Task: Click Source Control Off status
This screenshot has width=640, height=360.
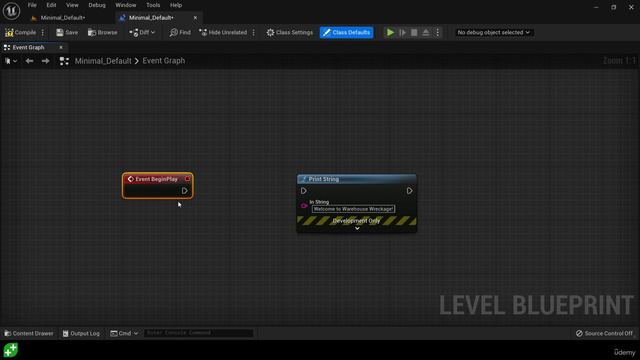Action: (604, 333)
